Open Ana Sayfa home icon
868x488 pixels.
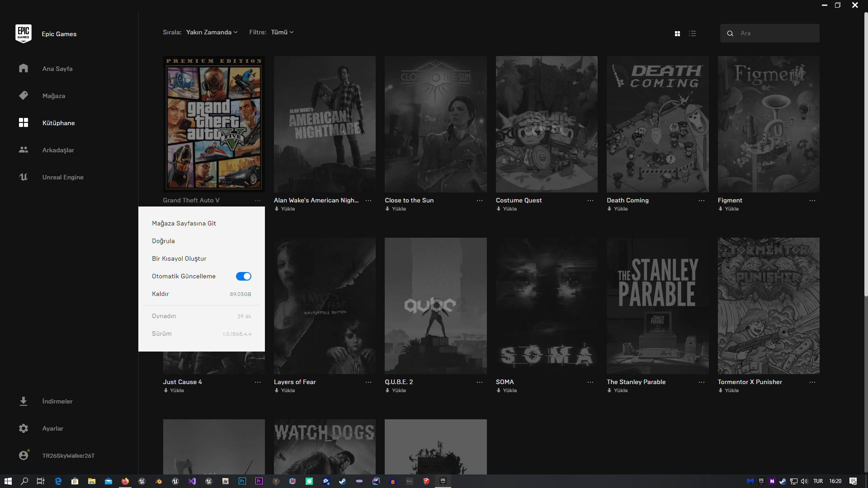(24, 68)
